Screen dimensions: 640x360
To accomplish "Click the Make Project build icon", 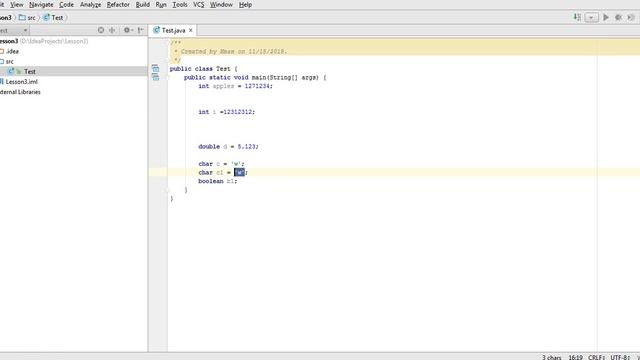I will pyautogui.click(x=577, y=17).
